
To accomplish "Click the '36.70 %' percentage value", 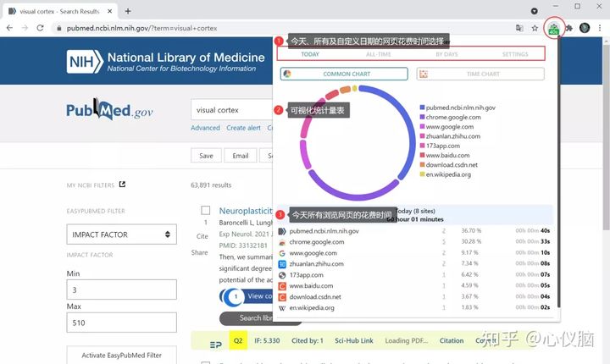I will [471, 231].
